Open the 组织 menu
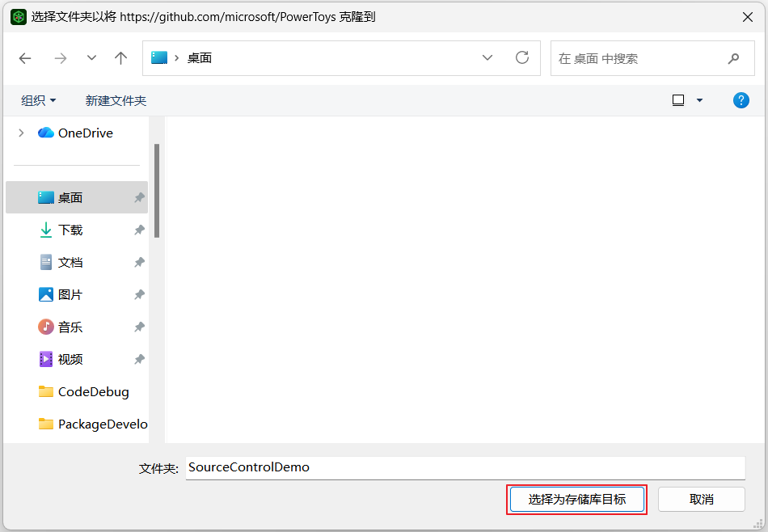 (39, 100)
